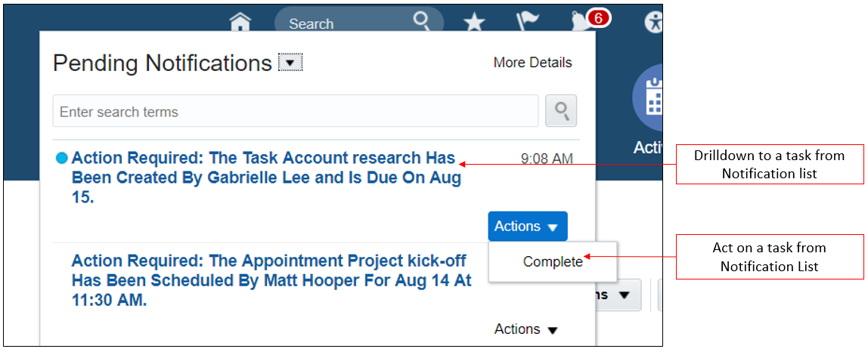Image resolution: width=868 pixels, height=352 pixels.
Task: Click the Pending Notifications heading
Action: pyautogui.click(x=162, y=63)
